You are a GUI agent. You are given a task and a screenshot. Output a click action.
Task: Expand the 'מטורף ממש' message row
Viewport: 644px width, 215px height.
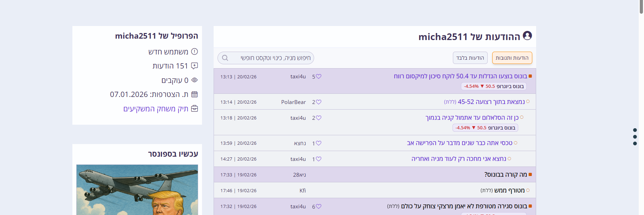(x=509, y=190)
